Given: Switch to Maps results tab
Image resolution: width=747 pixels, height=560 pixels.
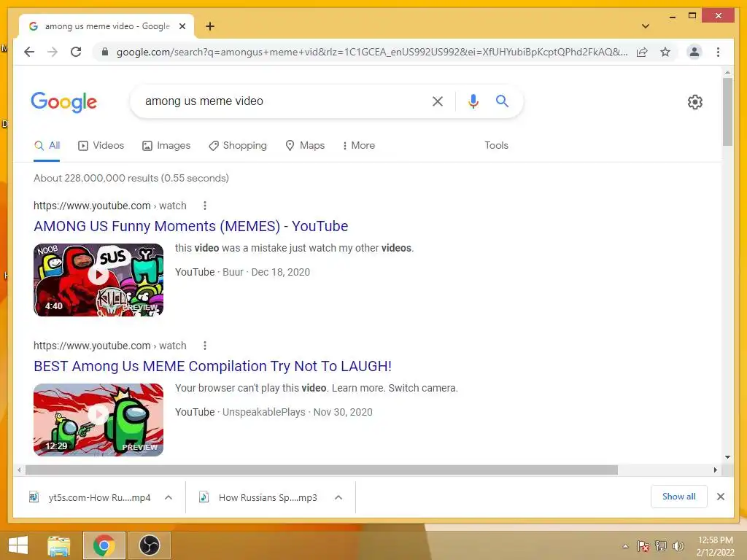Looking at the screenshot, I should pyautogui.click(x=305, y=146).
